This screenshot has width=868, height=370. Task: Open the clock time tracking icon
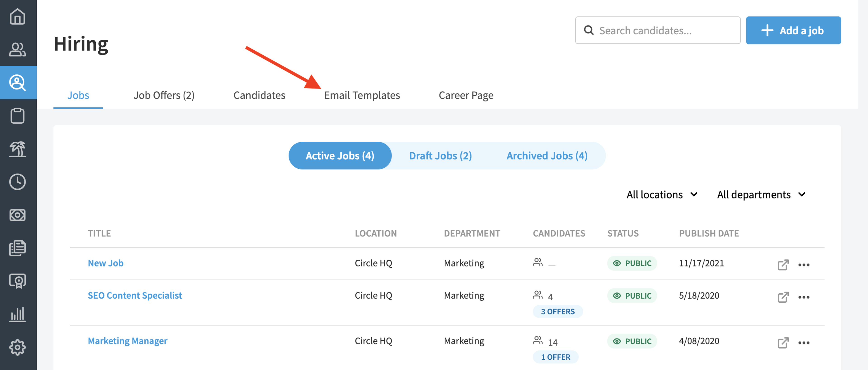[18, 182]
